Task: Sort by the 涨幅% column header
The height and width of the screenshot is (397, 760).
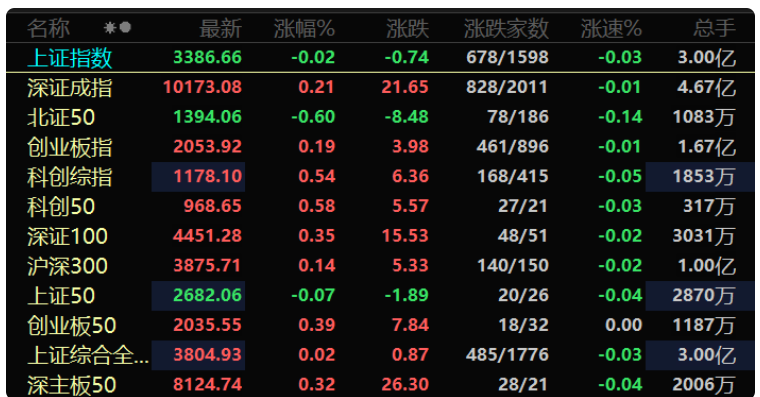Action: point(304,28)
